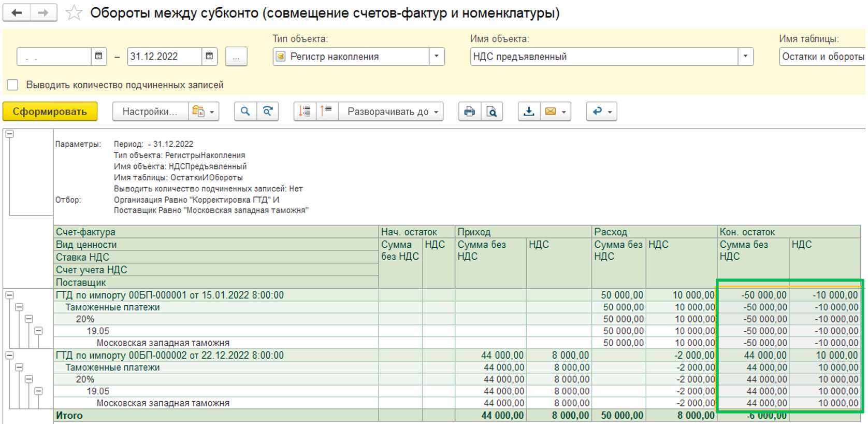Image resolution: width=868 pixels, height=424 pixels.
Task: Click the start date input field
Action: (54, 56)
